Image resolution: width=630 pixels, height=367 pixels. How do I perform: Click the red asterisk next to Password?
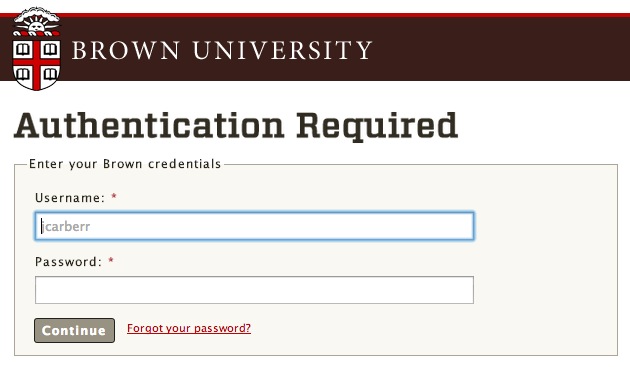tap(111, 260)
